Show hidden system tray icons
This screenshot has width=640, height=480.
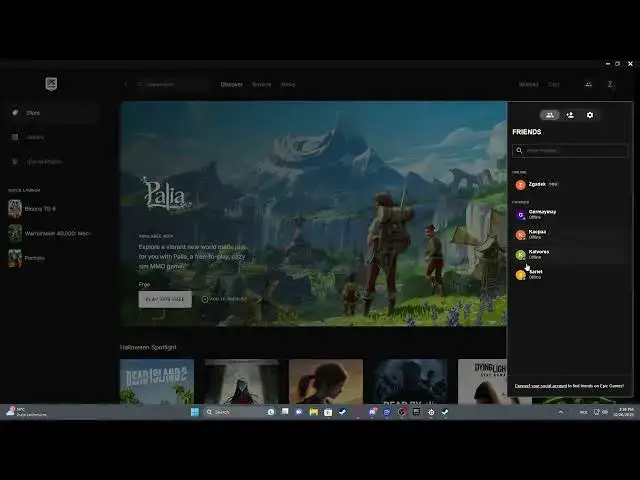(560, 412)
